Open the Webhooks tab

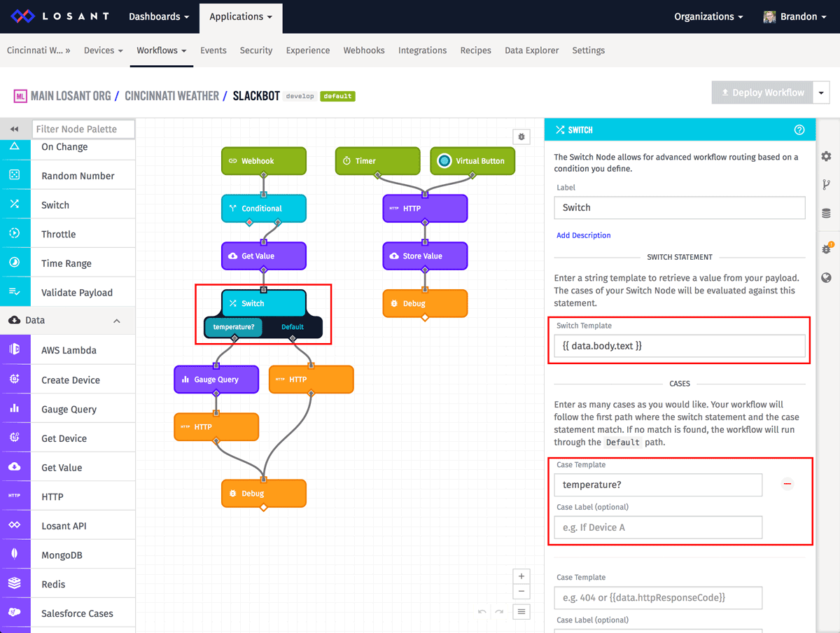point(364,50)
